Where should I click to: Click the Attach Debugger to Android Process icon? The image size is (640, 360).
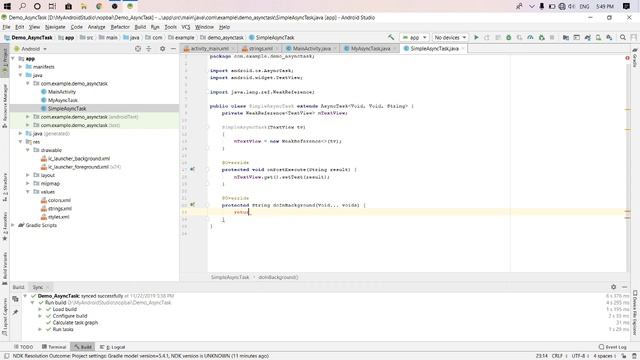pos(541,37)
